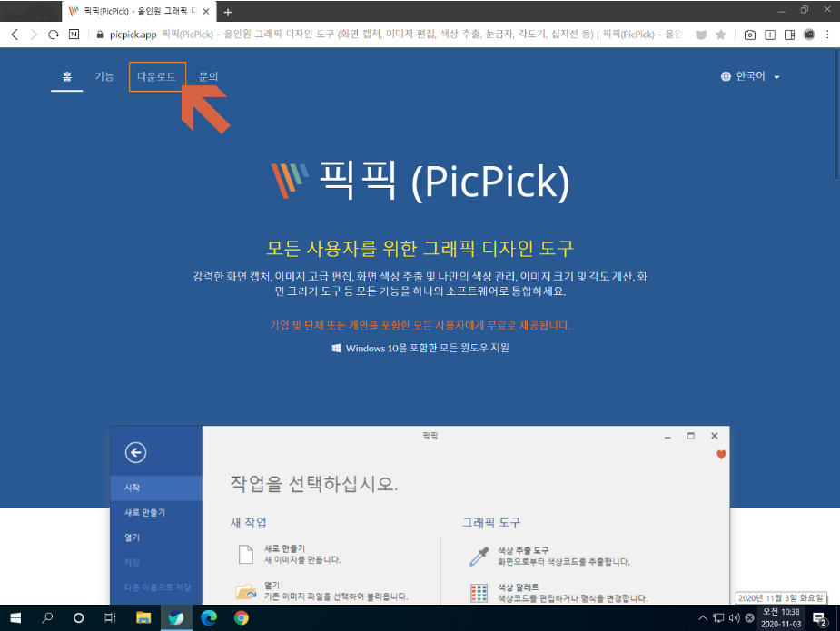Image resolution: width=840 pixels, height=631 pixels.
Task: Click the volume speaker tray icon
Action: 734,618
